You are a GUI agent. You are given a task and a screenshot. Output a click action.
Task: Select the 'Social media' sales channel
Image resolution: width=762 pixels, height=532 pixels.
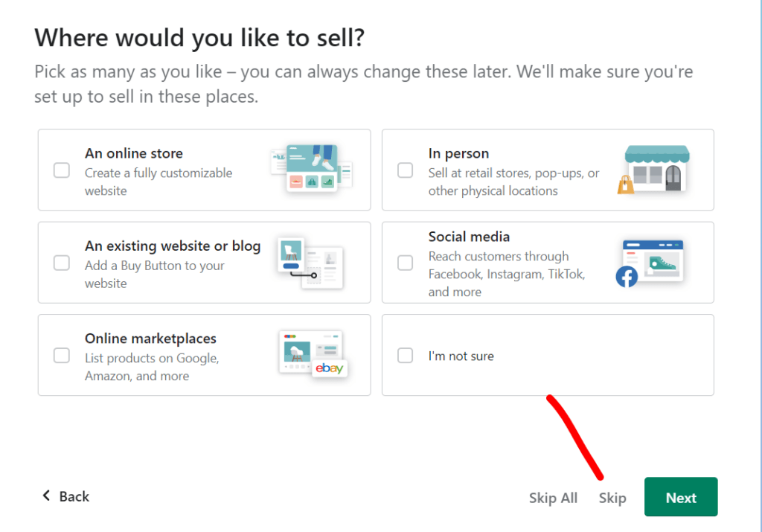pyautogui.click(x=405, y=263)
